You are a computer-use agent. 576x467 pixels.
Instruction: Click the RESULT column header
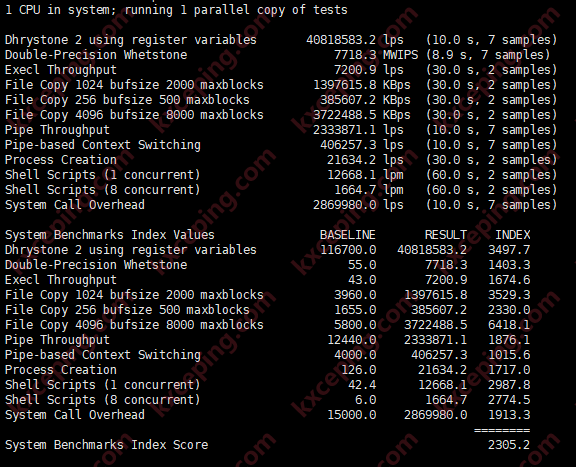click(446, 235)
